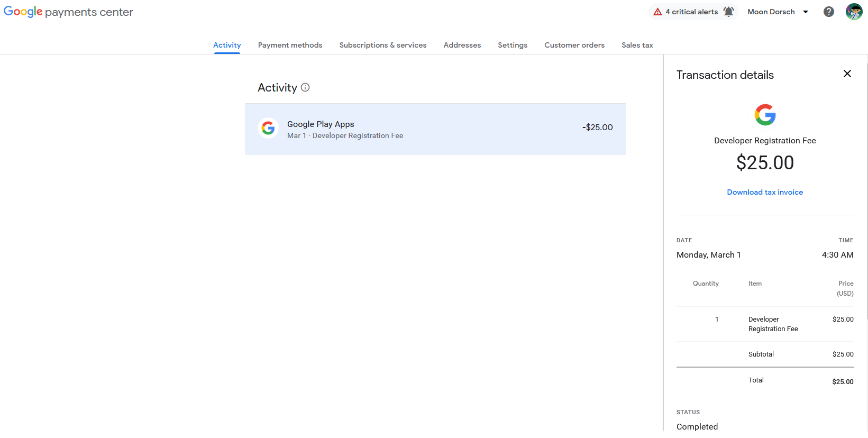Open the account profile avatar
Image resolution: width=868 pixels, height=438 pixels.
[x=854, y=12]
